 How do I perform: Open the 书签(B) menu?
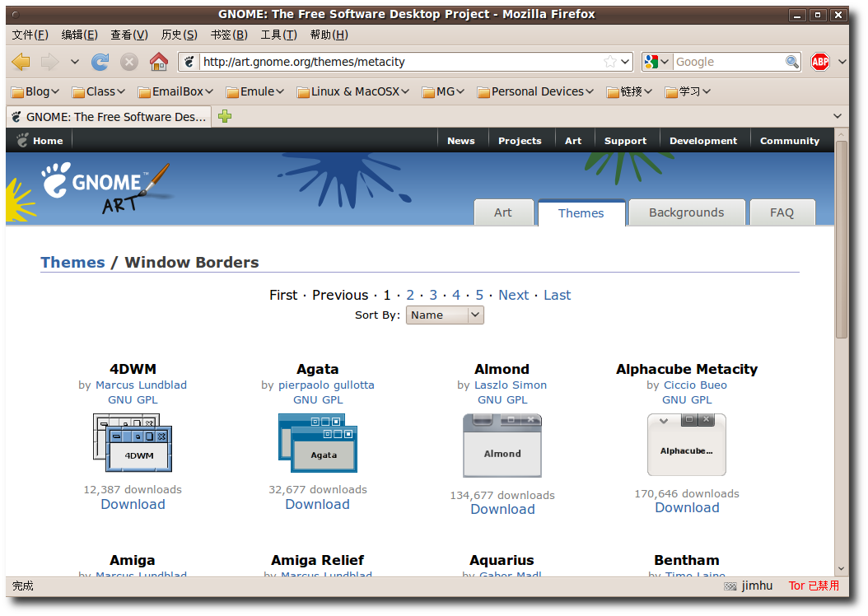click(229, 35)
